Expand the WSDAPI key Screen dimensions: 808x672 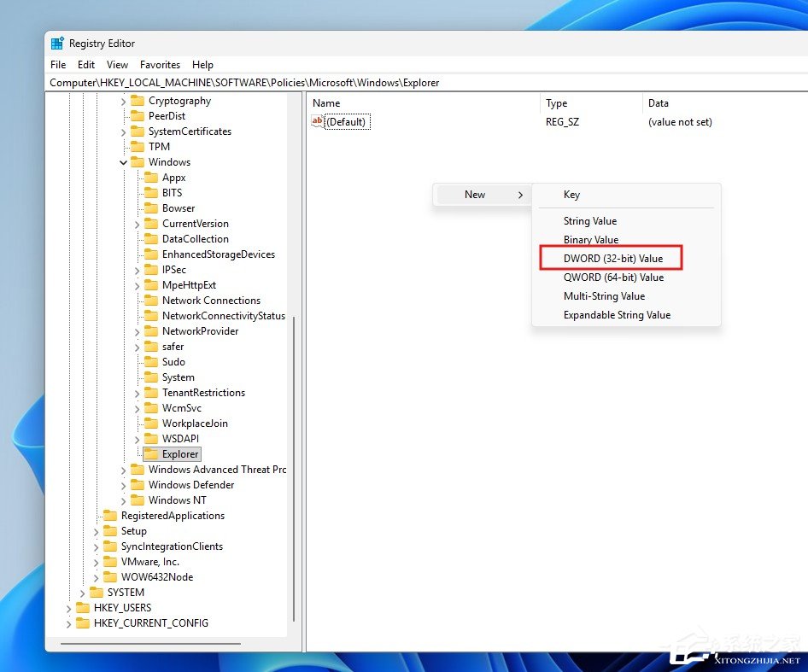point(137,440)
